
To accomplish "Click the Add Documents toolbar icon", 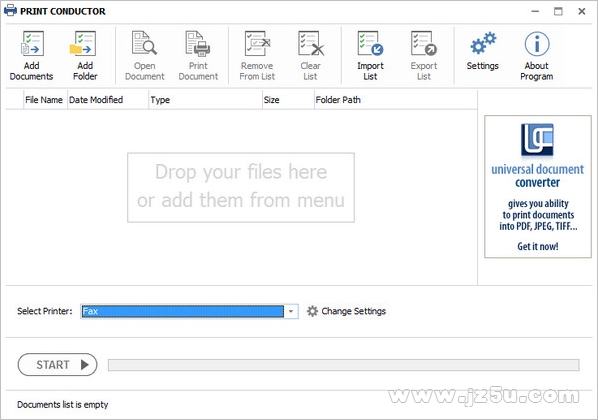I will (32, 44).
